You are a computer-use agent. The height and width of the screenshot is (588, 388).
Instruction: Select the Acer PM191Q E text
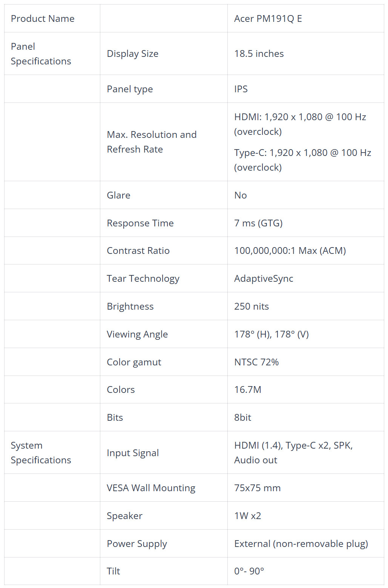click(268, 18)
